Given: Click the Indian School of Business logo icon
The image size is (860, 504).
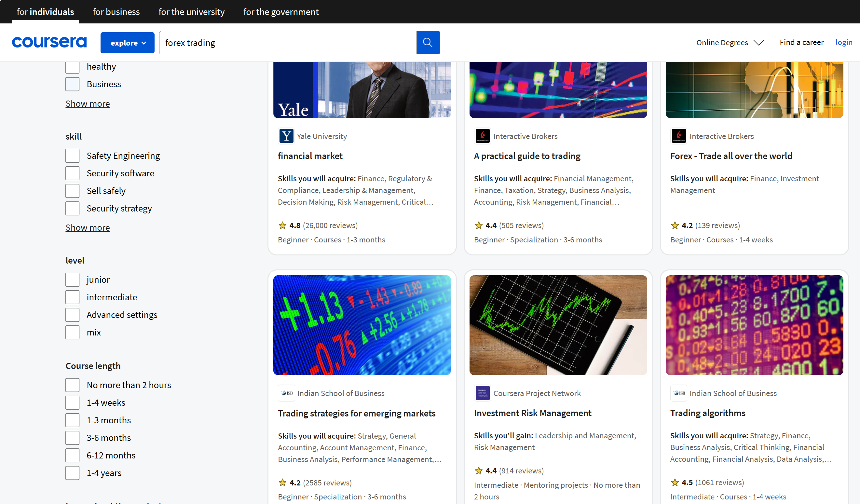Looking at the screenshot, I should pyautogui.click(x=286, y=393).
